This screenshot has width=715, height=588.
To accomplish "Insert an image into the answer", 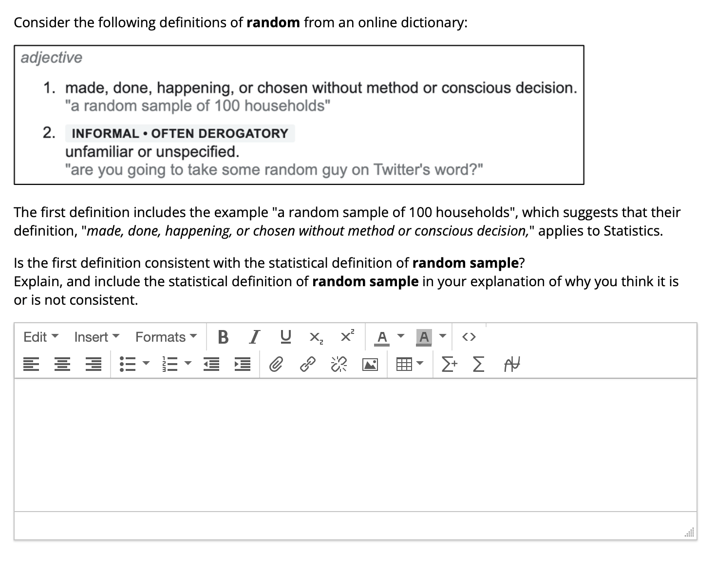I will (x=370, y=364).
